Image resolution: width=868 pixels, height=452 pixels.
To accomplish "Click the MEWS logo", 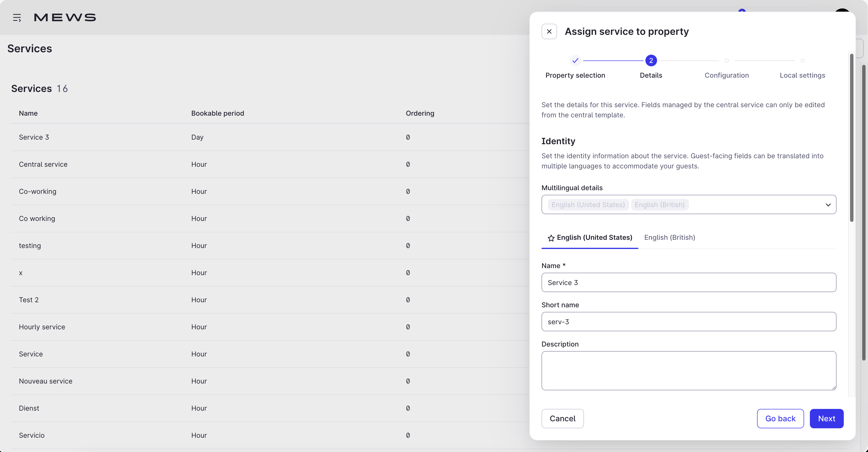I will point(65,17).
